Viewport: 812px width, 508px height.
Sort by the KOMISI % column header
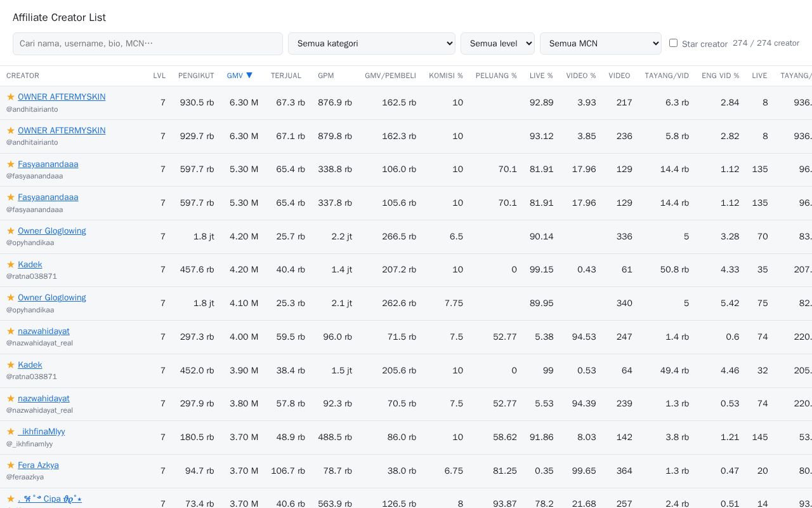pyautogui.click(x=446, y=76)
